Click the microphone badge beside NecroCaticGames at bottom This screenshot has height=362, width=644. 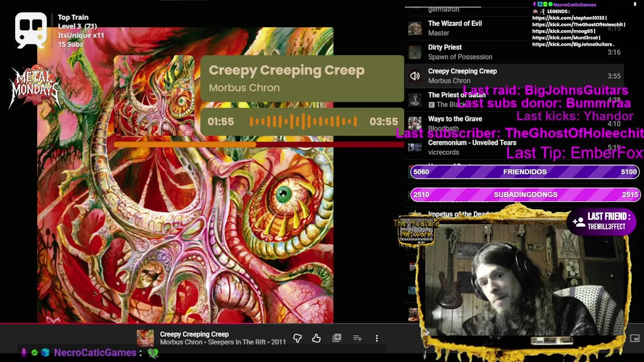pos(23,353)
